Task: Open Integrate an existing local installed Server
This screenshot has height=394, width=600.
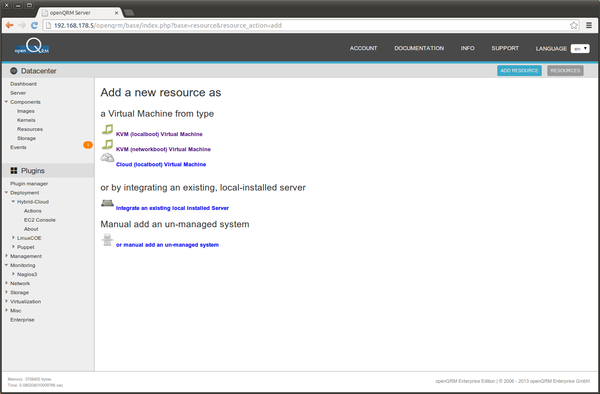Action: [172, 208]
